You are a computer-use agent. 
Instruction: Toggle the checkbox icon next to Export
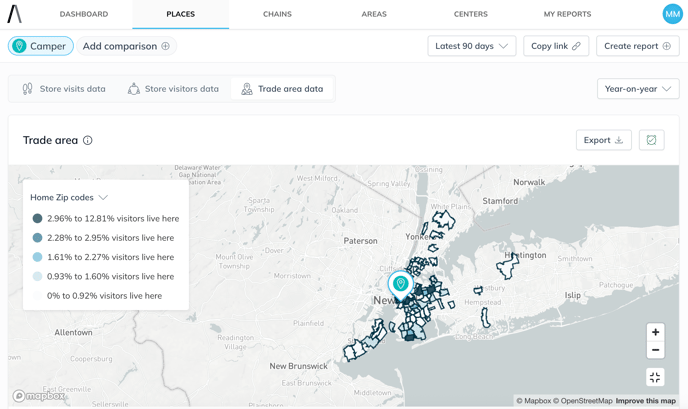[x=651, y=140]
